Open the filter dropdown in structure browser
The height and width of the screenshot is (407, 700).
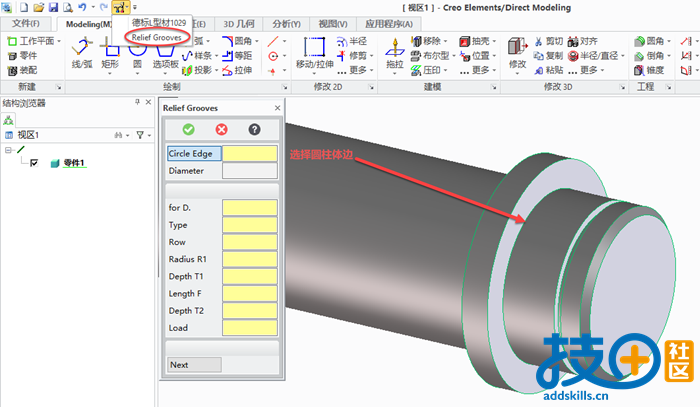(x=149, y=135)
